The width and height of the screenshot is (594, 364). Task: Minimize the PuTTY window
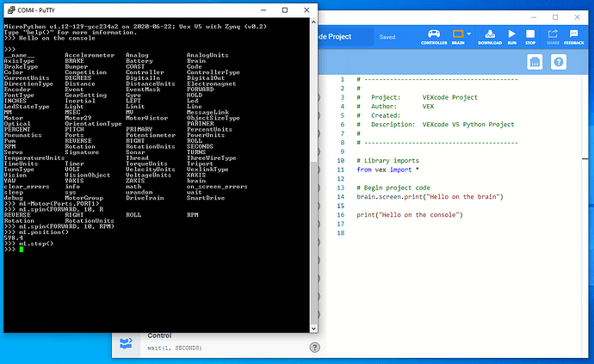(263, 9)
